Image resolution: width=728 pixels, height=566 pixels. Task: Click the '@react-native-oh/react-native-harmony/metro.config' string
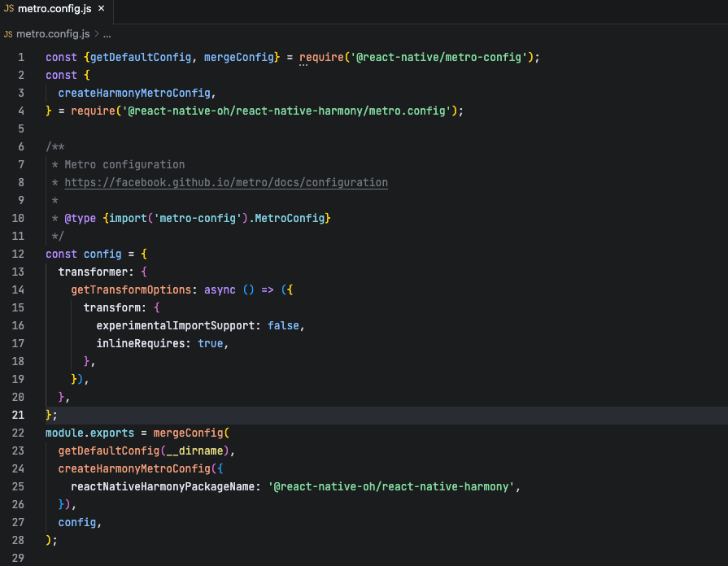click(286, 111)
